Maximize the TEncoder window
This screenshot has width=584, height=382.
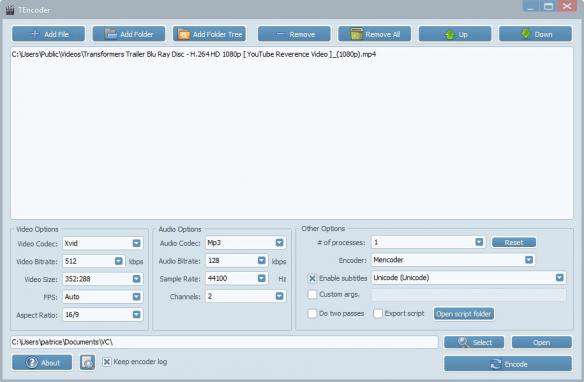coord(548,6)
